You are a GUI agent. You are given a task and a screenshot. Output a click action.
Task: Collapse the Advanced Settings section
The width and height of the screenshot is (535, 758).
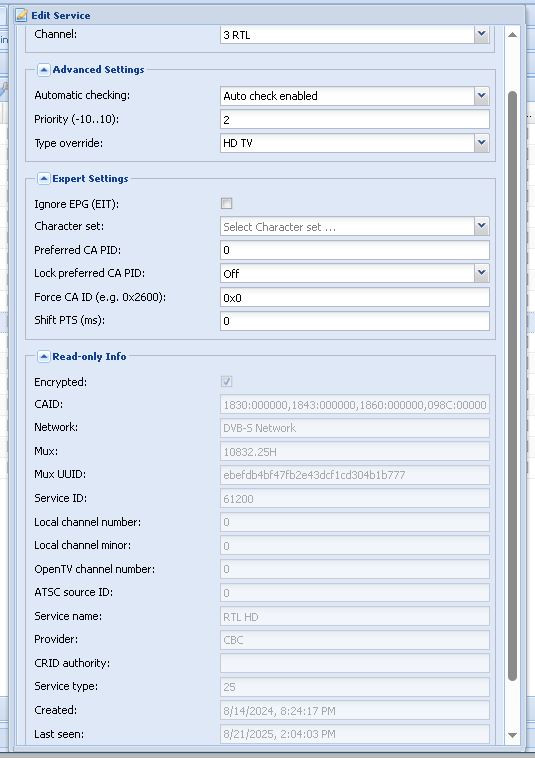pyautogui.click(x=43, y=70)
